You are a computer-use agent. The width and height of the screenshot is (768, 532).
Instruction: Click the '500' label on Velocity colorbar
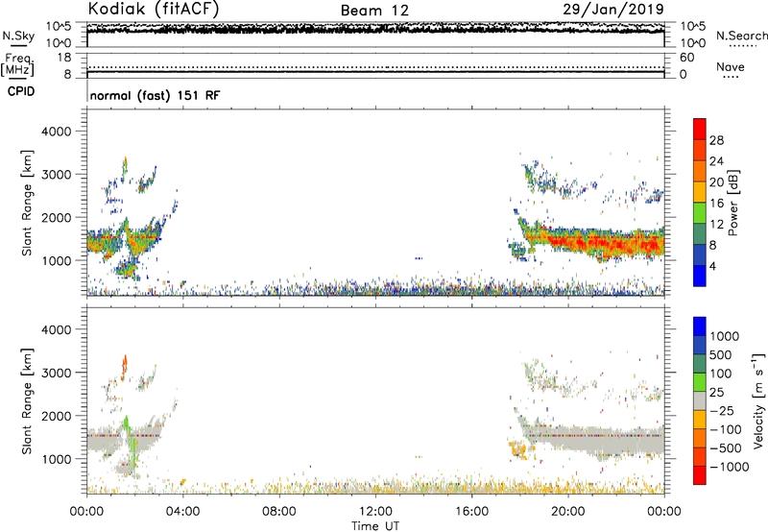pos(721,354)
